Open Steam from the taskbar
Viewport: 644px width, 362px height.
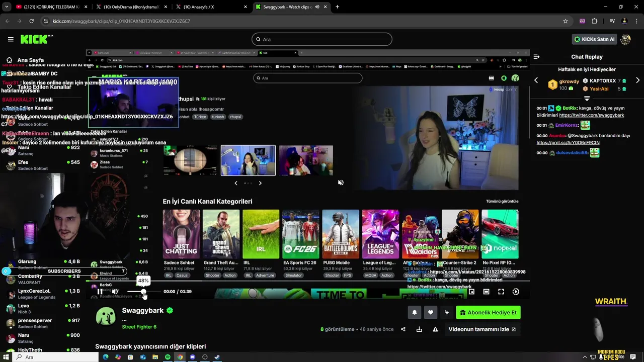[x=217, y=357]
